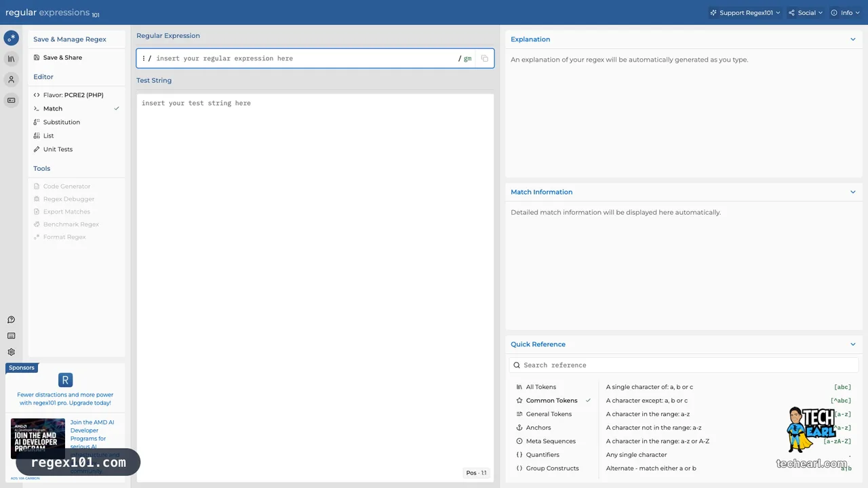Collapse the Quick Reference panel
Image resolution: width=868 pixels, height=488 pixels.
[853, 344]
